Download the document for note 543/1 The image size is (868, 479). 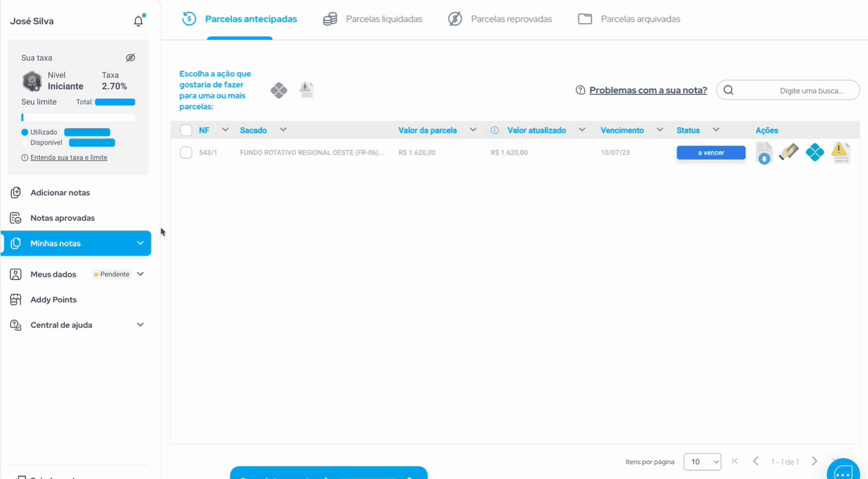point(764,153)
